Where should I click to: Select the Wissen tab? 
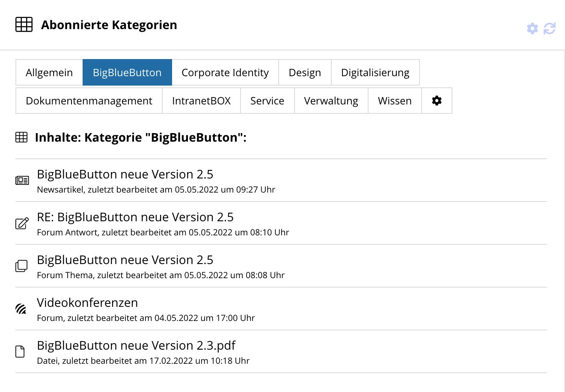[x=395, y=101]
